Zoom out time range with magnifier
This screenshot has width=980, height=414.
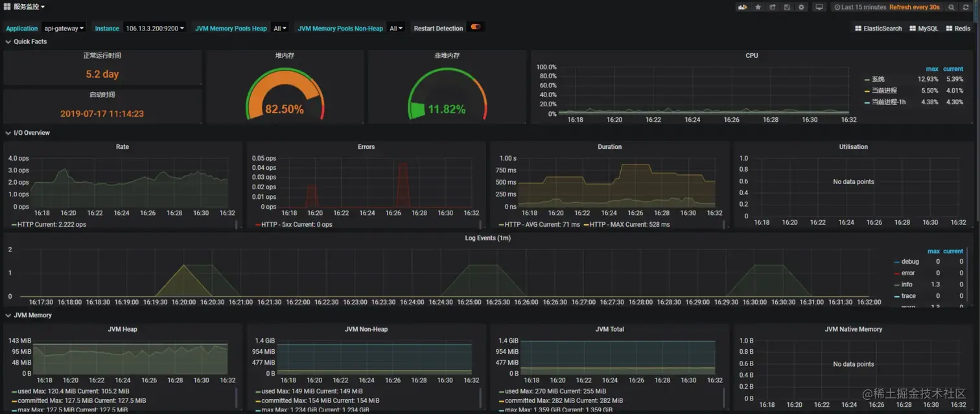(x=951, y=7)
